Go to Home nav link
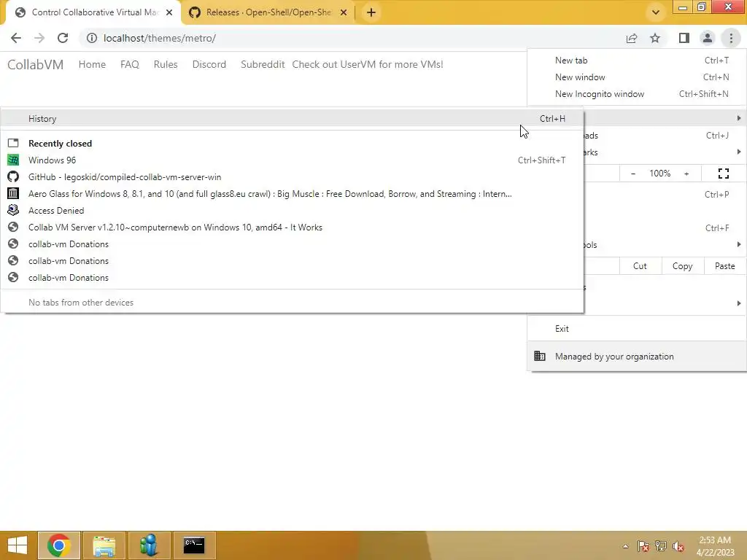Image resolution: width=747 pixels, height=560 pixels. [92, 64]
